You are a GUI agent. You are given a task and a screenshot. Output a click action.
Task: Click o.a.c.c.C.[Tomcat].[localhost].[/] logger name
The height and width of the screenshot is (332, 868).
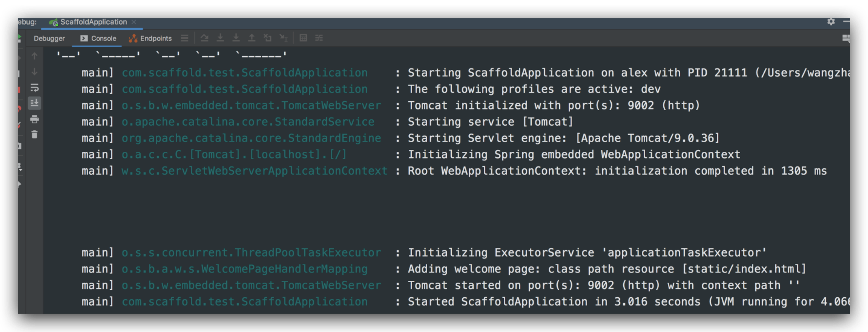pos(234,155)
